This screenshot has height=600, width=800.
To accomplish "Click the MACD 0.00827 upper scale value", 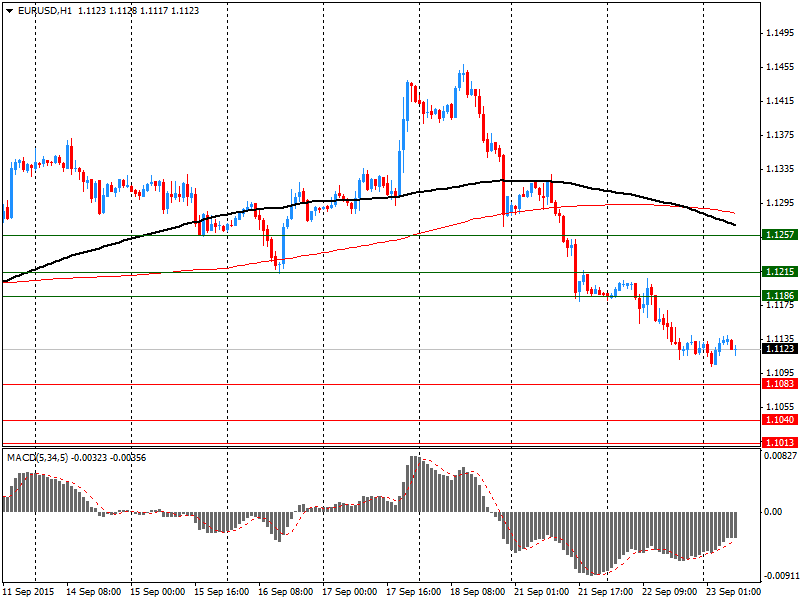I will (781, 456).
